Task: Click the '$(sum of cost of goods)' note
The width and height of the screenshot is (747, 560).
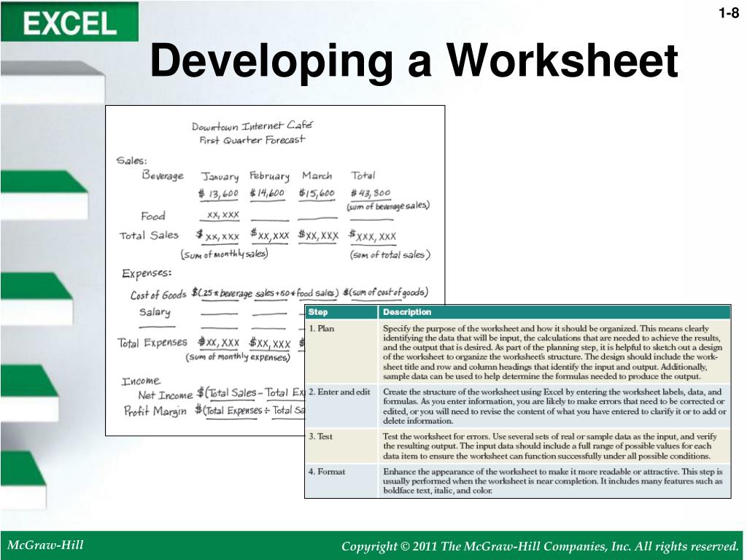Action: coord(385,292)
